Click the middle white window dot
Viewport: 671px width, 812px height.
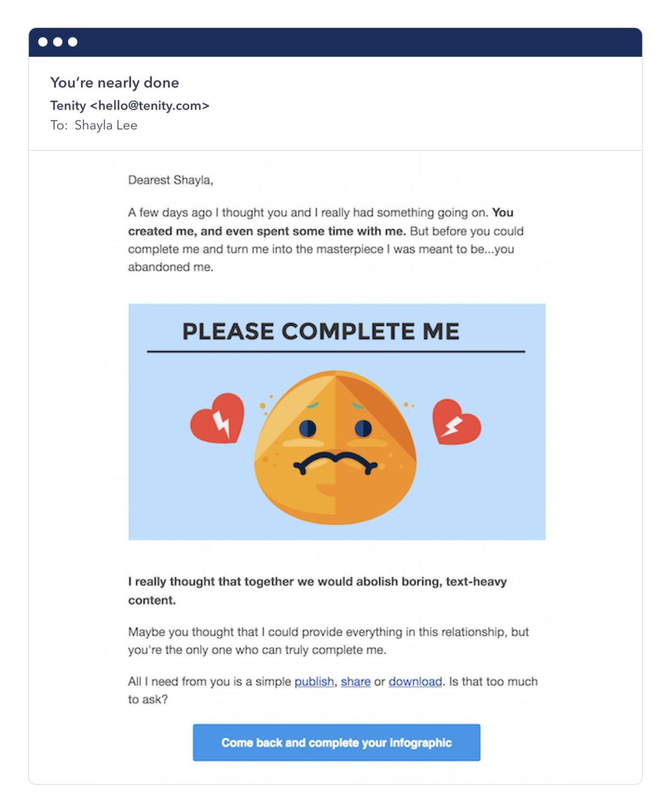(x=58, y=42)
